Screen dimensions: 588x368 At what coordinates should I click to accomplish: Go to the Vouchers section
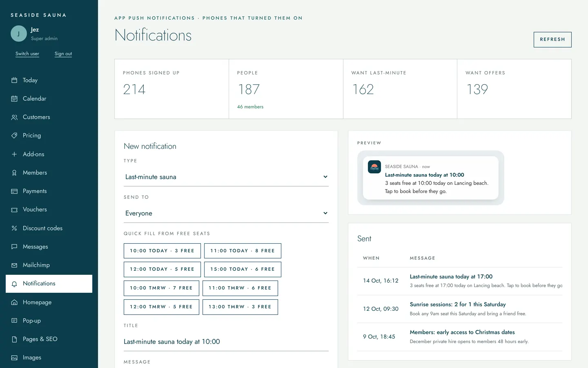[x=49, y=209]
